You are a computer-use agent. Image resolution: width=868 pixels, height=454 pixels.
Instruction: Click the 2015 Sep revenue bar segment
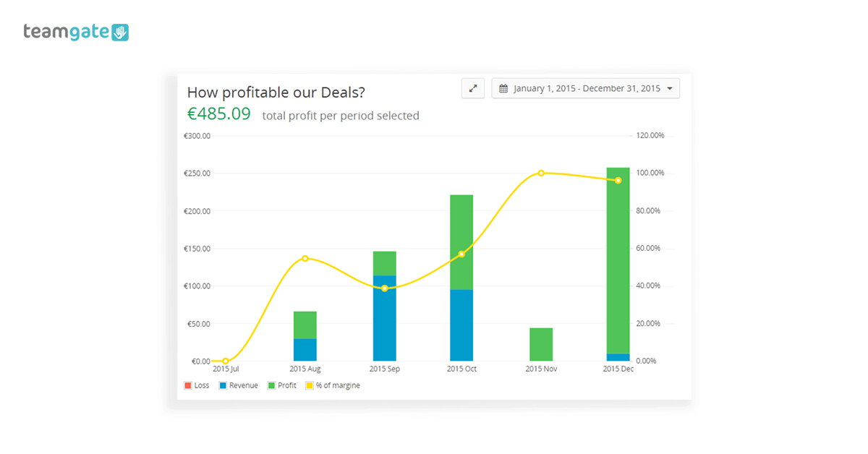(x=384, y=318)
